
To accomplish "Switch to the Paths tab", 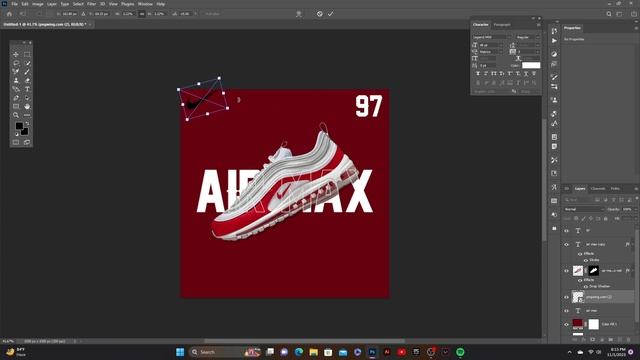I will pos(615,189).
